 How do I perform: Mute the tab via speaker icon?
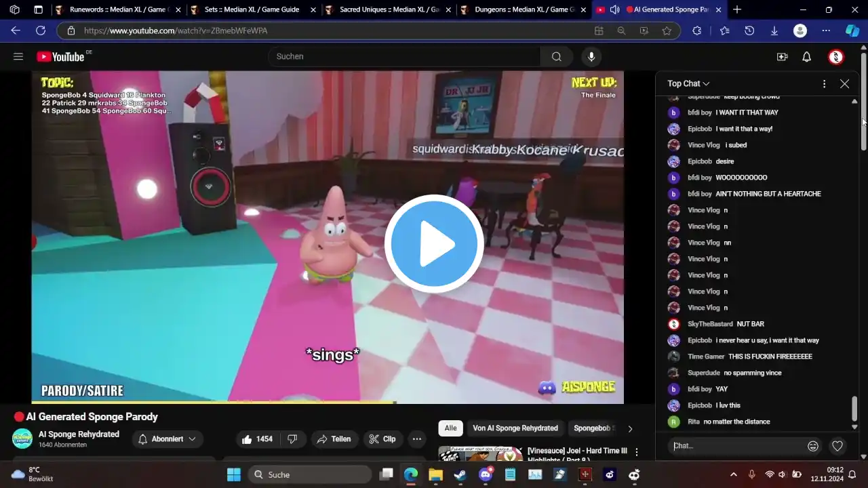614,9
